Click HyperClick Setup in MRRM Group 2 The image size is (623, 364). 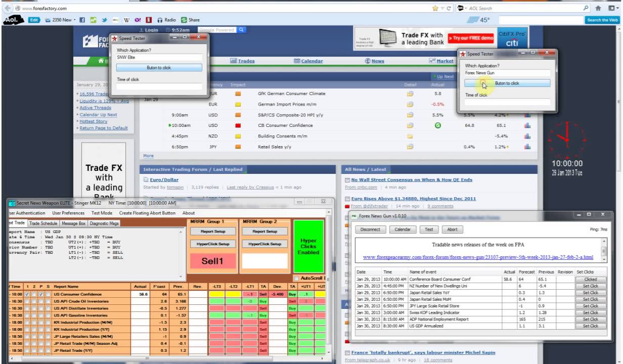point(265,244)
